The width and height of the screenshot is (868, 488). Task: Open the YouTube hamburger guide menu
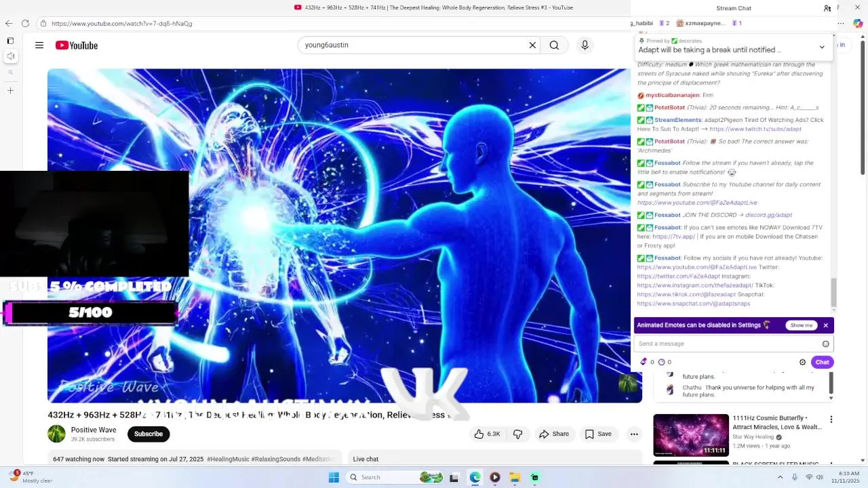[39, 45]
